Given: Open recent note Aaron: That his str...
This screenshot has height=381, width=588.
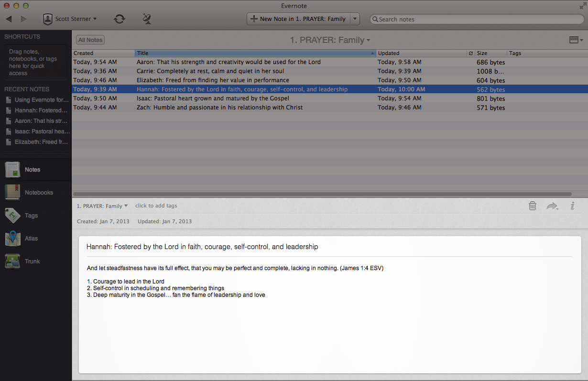Looking at the screenshot, I should [x=38, y=121].
